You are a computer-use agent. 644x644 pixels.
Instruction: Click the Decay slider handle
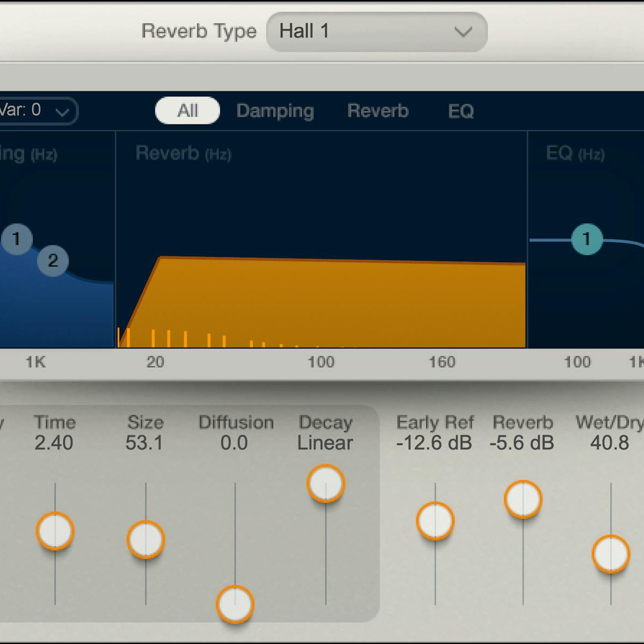coord(326,484)
